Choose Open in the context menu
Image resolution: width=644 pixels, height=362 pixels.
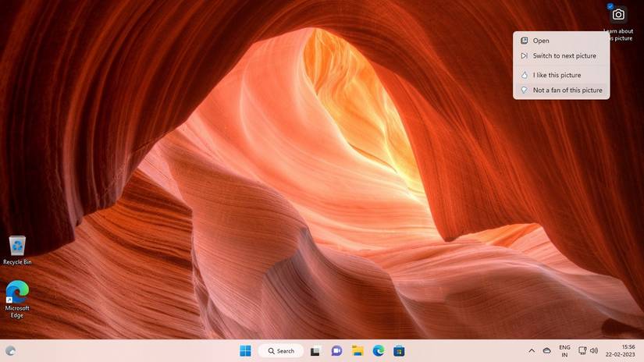561,41
